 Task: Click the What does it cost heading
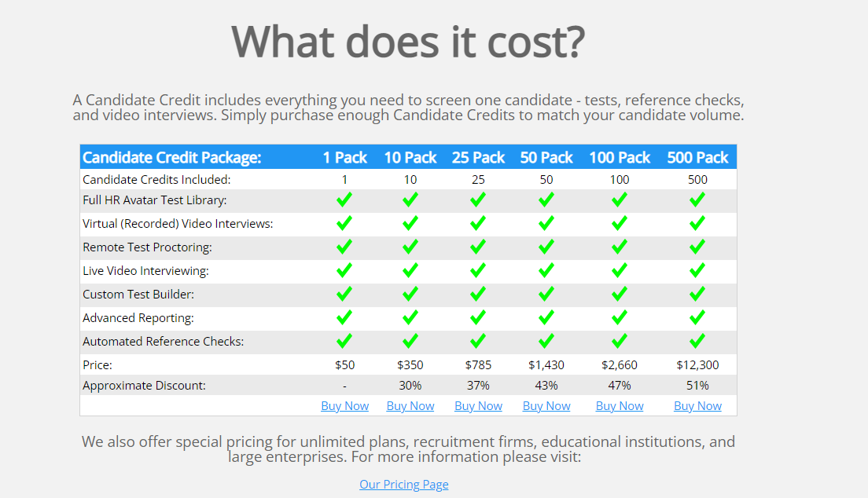[408, 41]
